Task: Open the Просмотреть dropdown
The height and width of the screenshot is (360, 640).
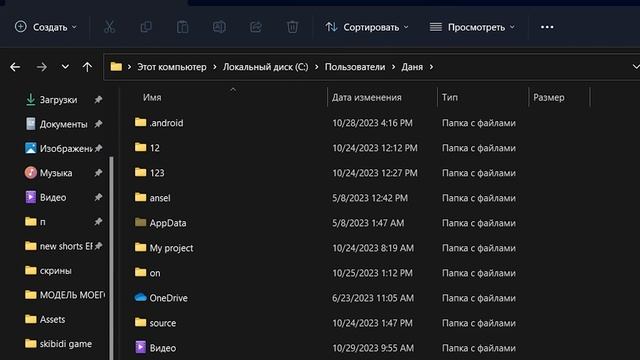Action: coord(472,27)
